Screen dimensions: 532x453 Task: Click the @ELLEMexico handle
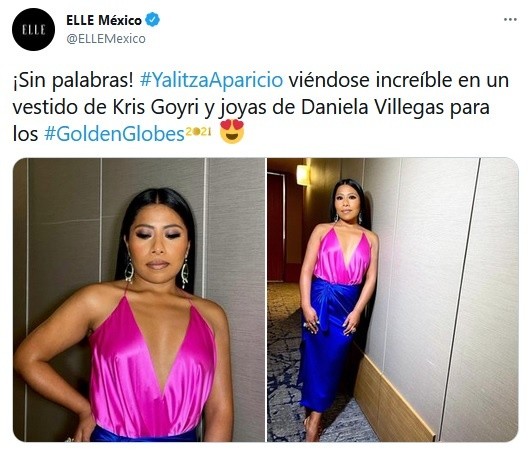click(106, 39)
